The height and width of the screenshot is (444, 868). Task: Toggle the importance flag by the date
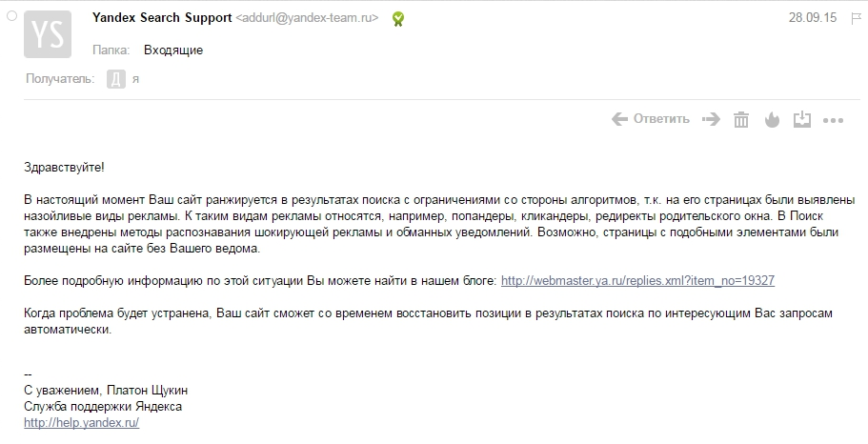tap(856, 18)
